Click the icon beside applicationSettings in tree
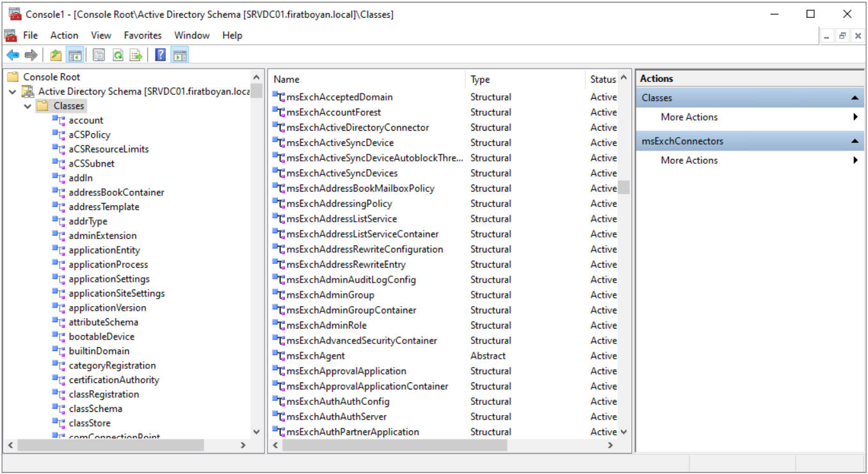This screenshot has height=474, width=868. 59,279
